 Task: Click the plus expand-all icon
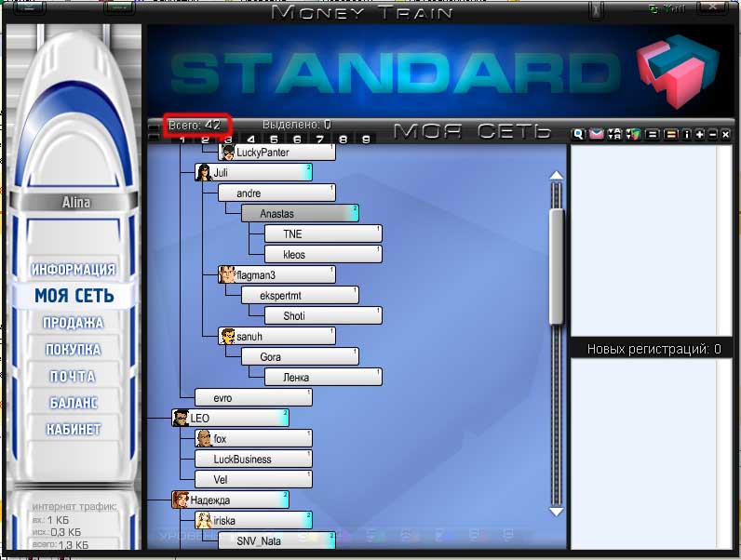point(700,134)
